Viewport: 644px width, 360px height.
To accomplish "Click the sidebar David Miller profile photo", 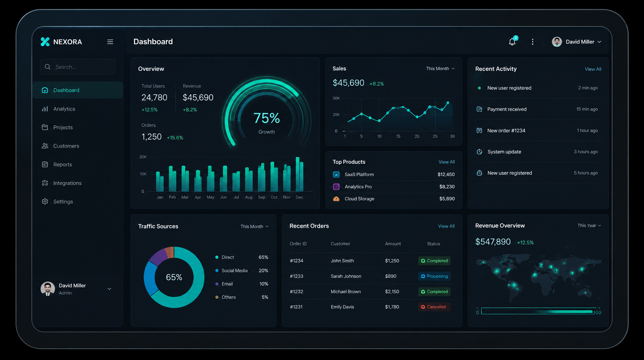I will click(x=48, y=289).
